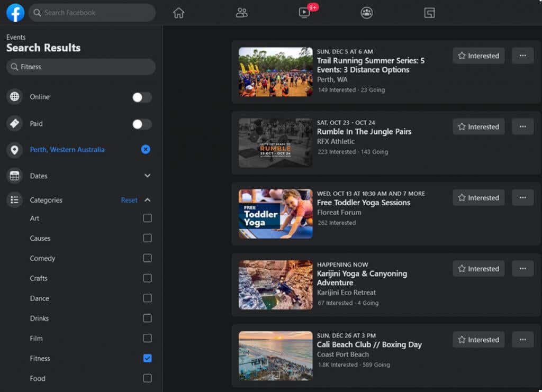542x392 pixels.
Task: Check the Comedy category checkbox
Action: coord(147,258)
